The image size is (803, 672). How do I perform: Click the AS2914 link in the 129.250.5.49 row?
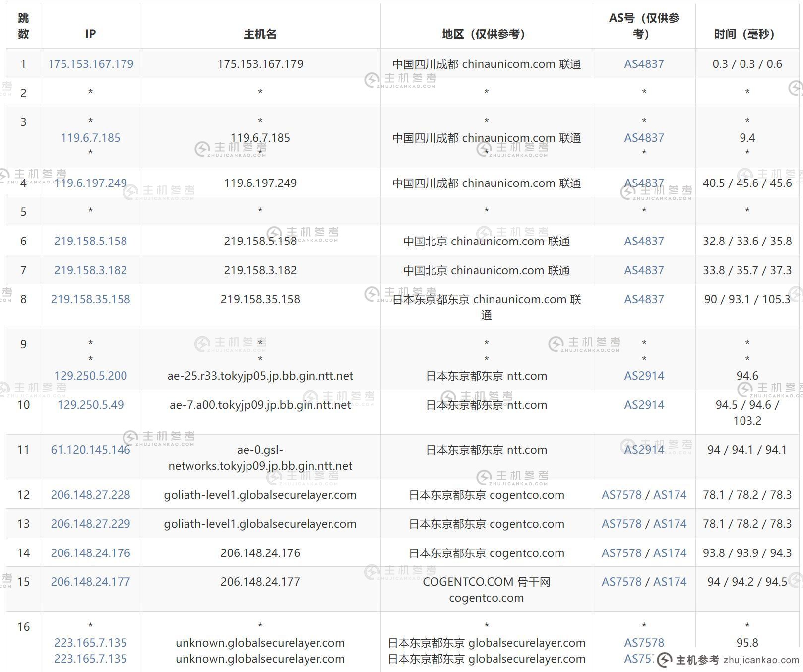tap(644, 405)
